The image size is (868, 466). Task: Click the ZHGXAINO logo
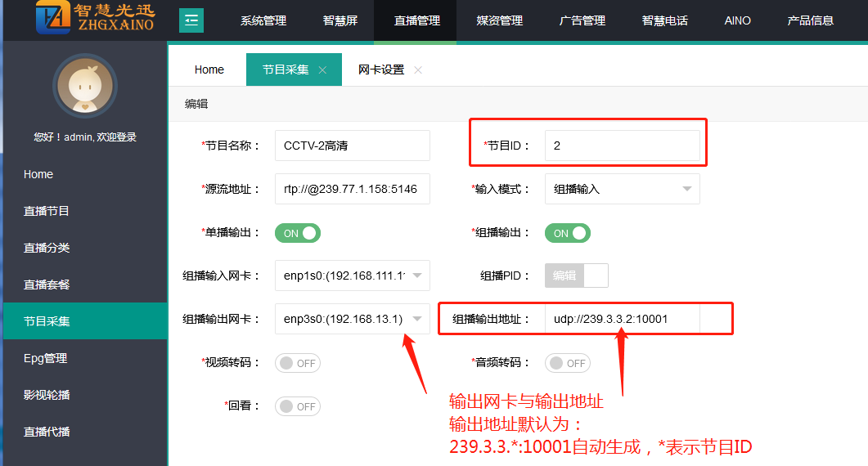click(x=95, y=20)
